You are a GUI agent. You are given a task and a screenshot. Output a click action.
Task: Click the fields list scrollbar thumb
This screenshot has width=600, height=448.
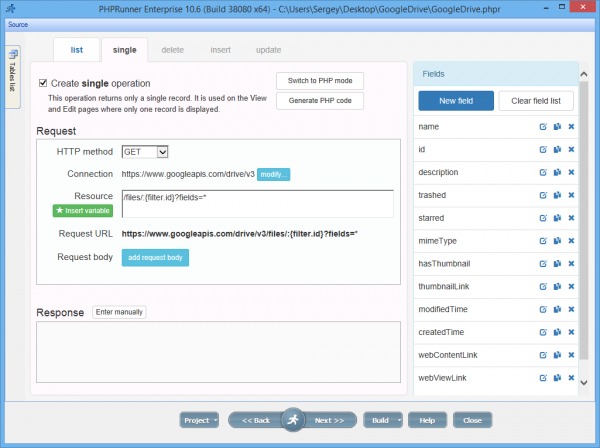point(584,220)
